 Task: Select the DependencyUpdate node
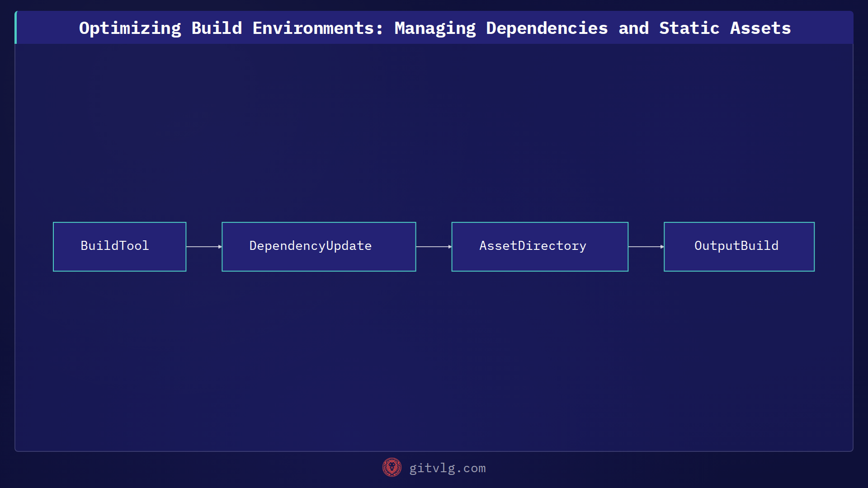(x=319, y=246)
